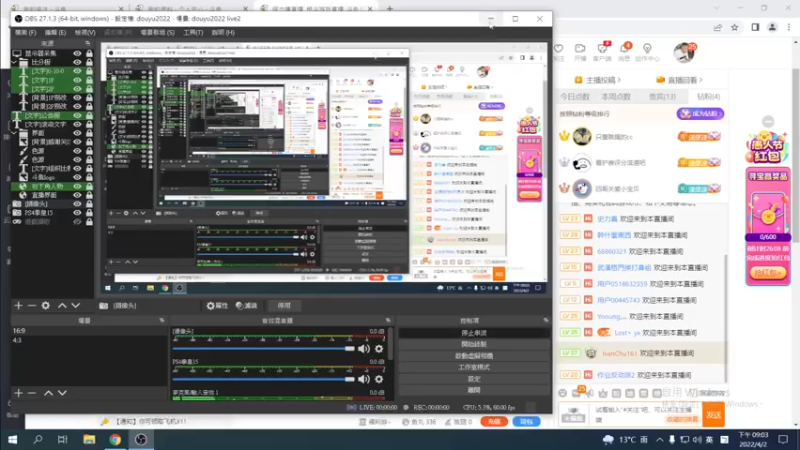The width and height of the screenshot is (800, 450).
Task: Toggle visibility of PS4拳皇15 source
Action: 77,213
